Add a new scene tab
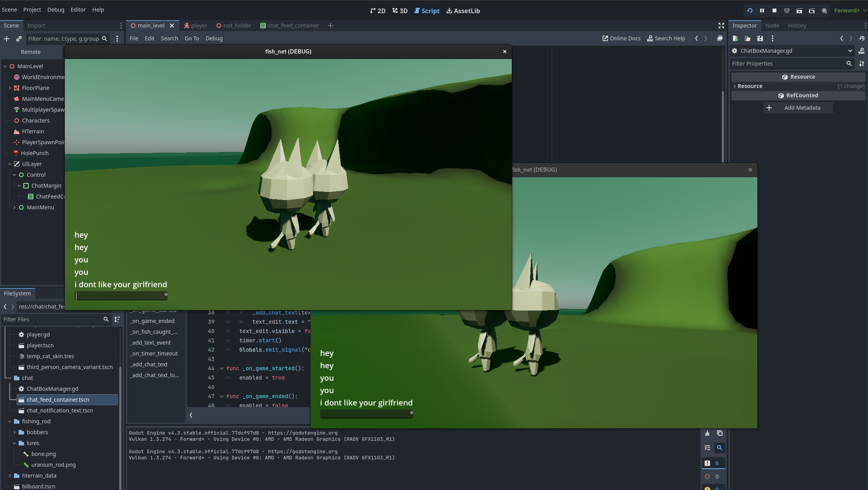The width and height of the screenshot is (868, 490). pyautogui.click(x=331, y=26)
